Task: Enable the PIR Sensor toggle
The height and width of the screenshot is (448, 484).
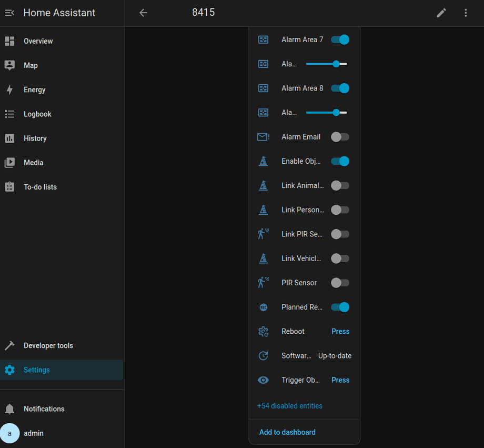Action: tap(340, 283)
